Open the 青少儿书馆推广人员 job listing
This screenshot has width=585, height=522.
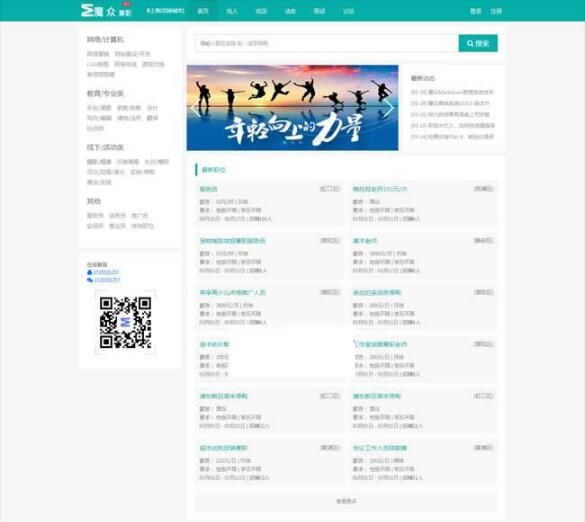click(x=232, y=293)
